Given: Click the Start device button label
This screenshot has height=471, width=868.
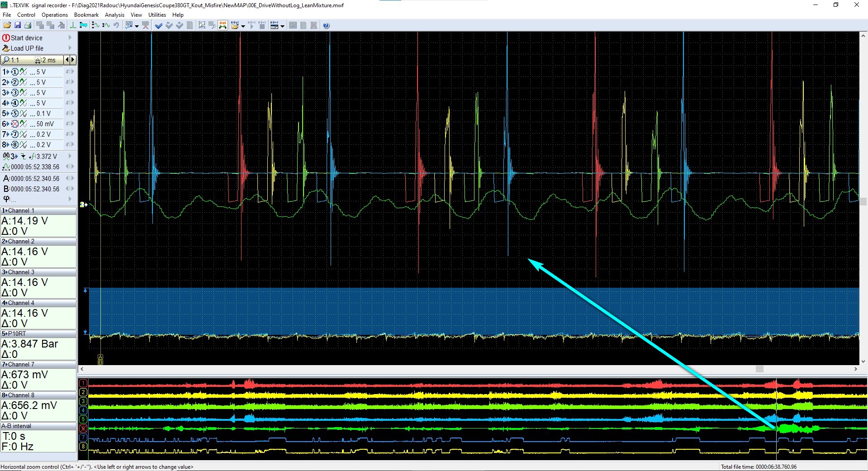Looking at the screenshot, I should point(27,38).
